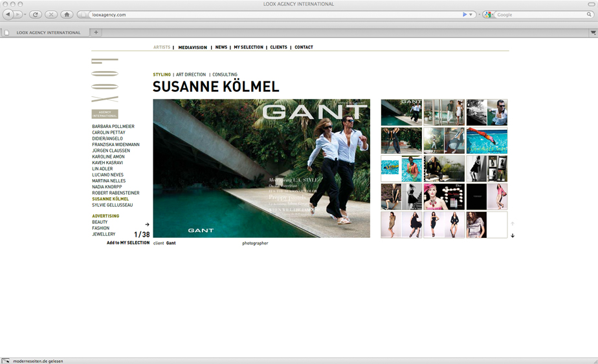The width and height of the screenshot is (598, 364).
Task: Choose the JEWELLERY category link
Action: pos(104,234)
